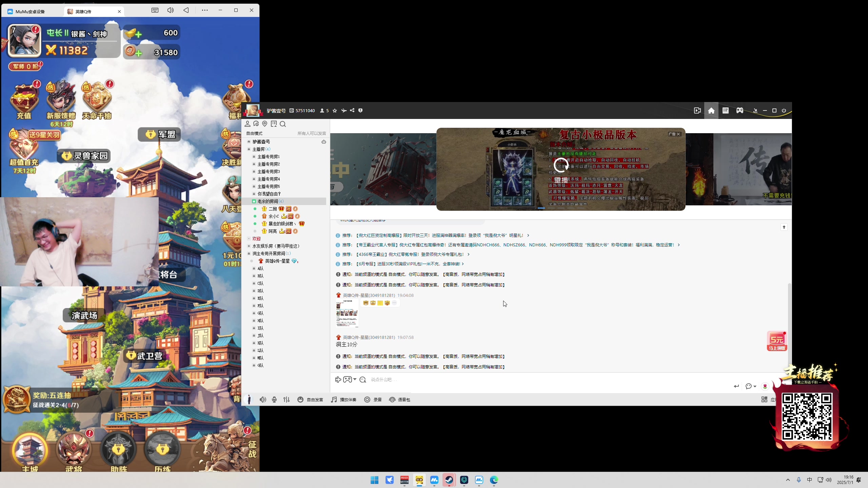The image size is (868, 488).
Task: Open the channel bulletin board icon in sidebar
Action: pos(274,124)
